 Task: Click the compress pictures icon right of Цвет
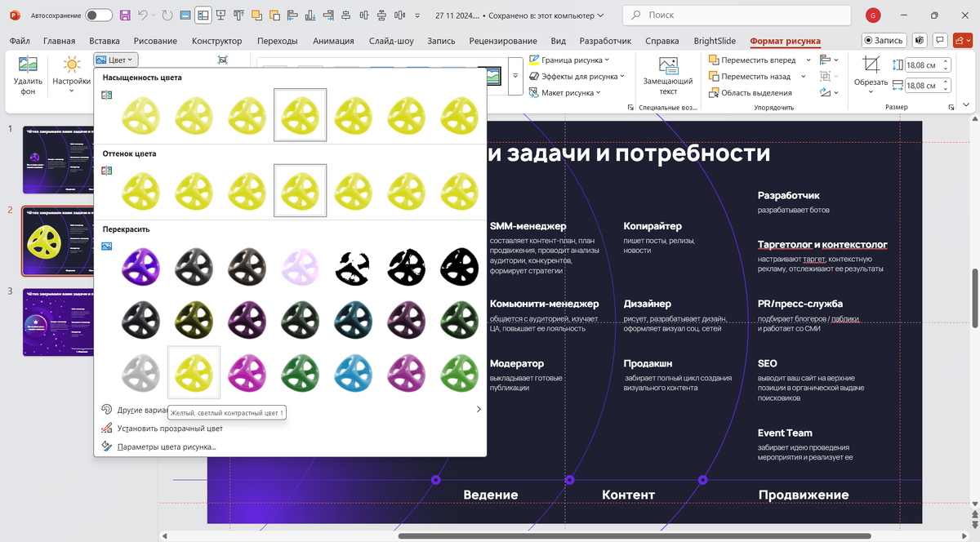pos(222,60)
